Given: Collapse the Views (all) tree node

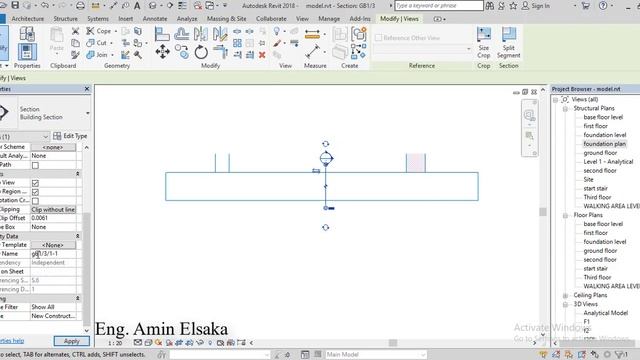Looking at the screenshot, I should pos(555,100).
